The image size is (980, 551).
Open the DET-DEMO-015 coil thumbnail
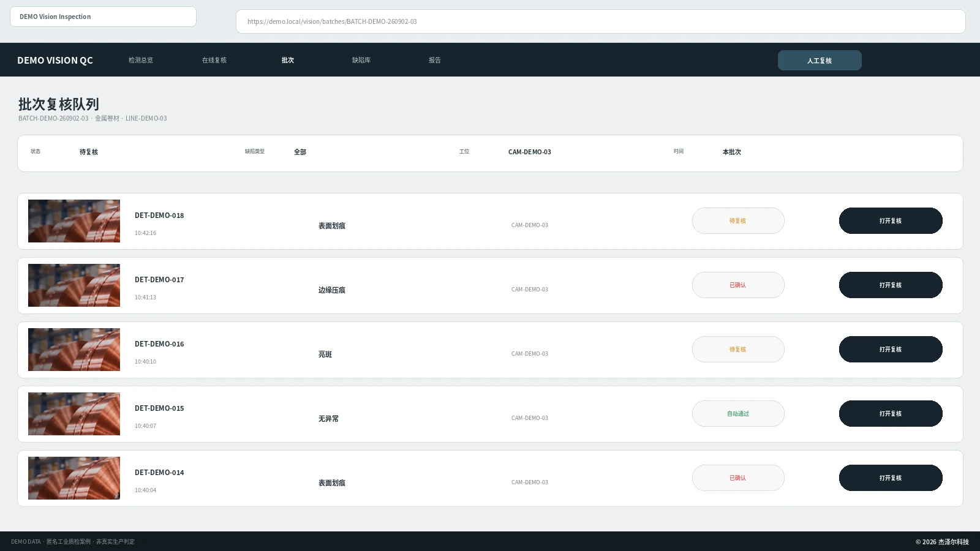tap(74, 414)
